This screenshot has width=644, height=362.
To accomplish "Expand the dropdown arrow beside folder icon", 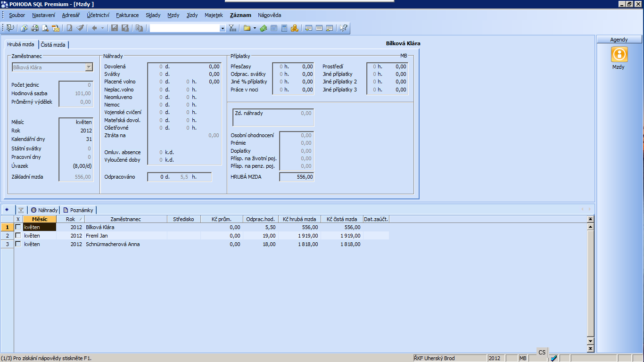I will click(x=255, y=28).
